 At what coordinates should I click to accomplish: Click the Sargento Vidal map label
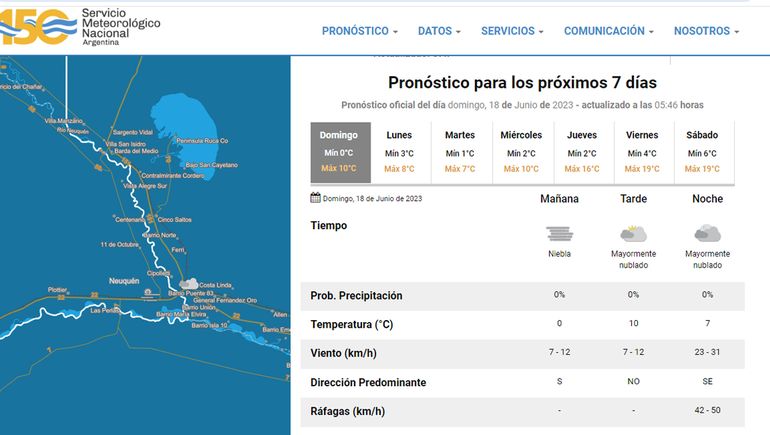pos(133,132)
